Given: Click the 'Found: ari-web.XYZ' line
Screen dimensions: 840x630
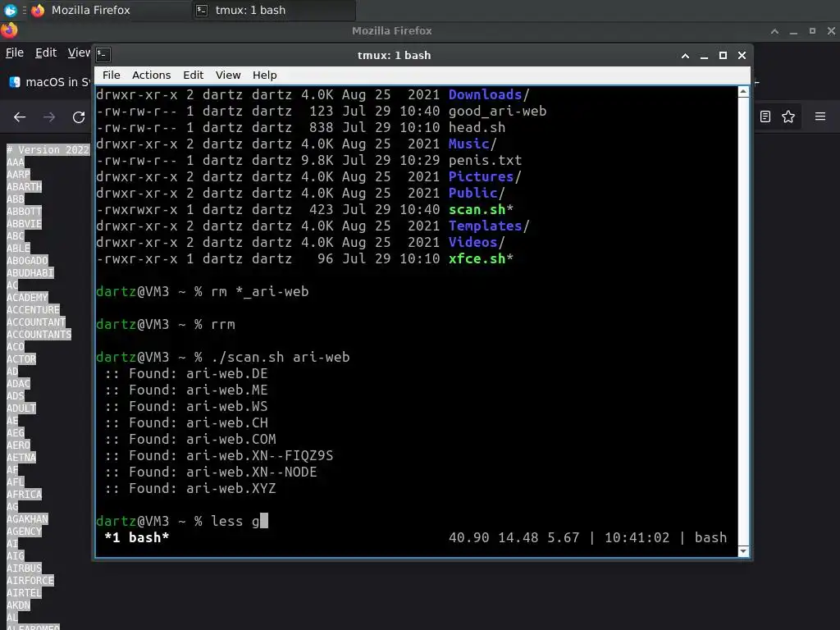Looking at the screenshot, I should (x=190, y=489).
